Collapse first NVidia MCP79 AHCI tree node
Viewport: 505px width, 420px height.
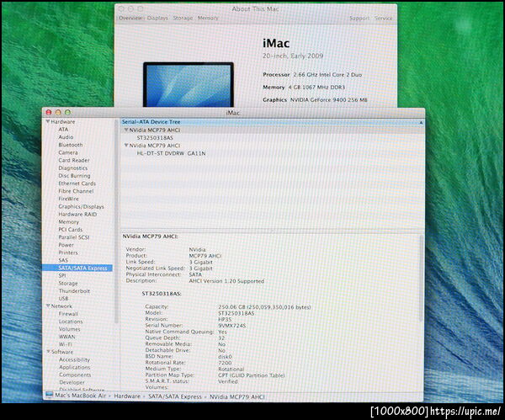click(x=126, y=130)
